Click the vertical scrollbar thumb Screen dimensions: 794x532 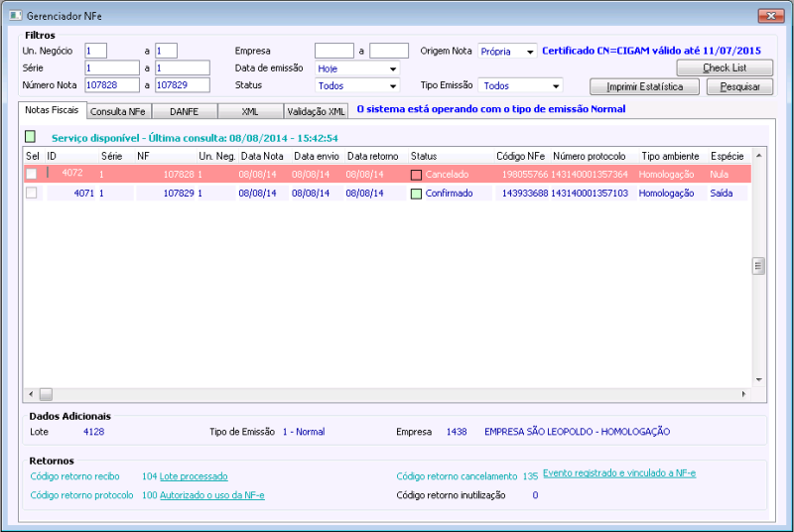click(x=758, y=266)
